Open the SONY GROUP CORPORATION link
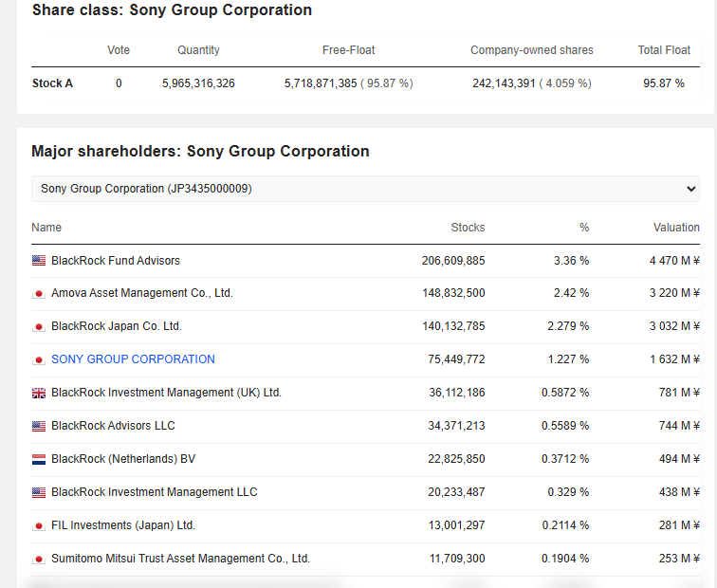717x588 pixels. tap(133, 359)
